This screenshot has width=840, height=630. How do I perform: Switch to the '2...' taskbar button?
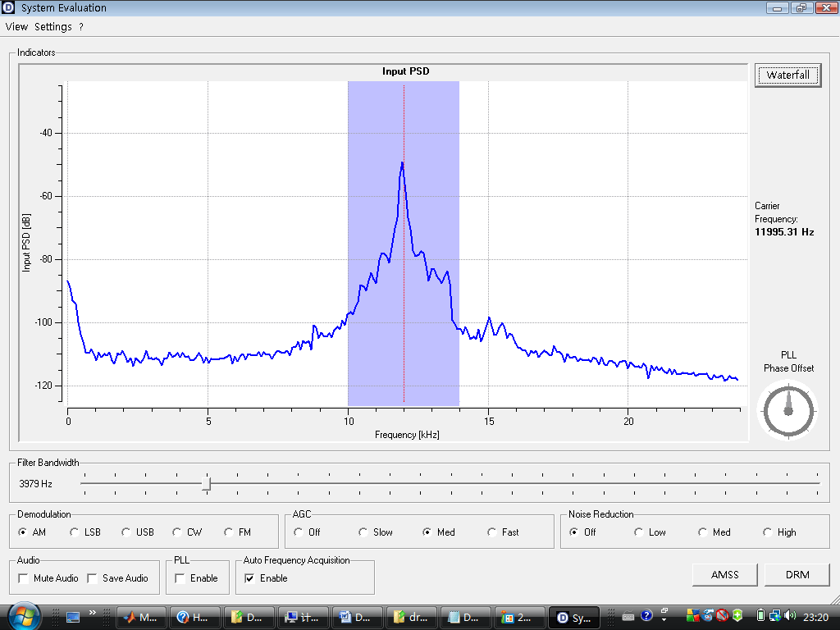[519, 617]
